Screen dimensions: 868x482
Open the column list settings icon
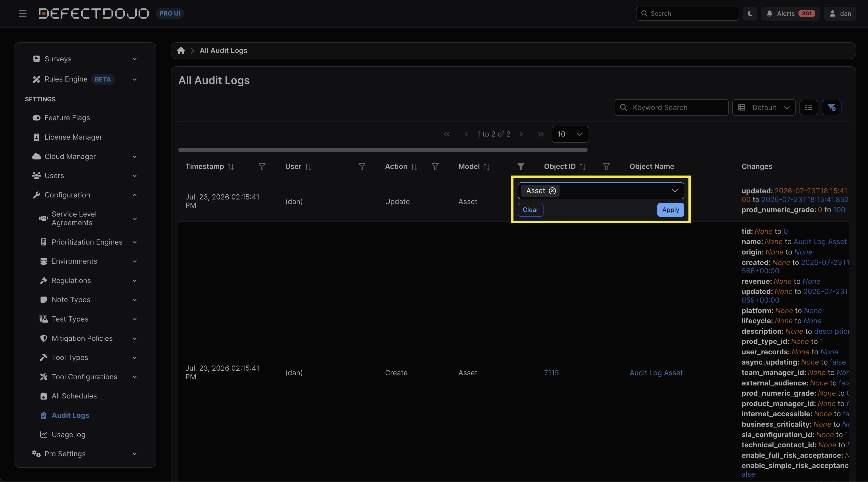[809, 108]
